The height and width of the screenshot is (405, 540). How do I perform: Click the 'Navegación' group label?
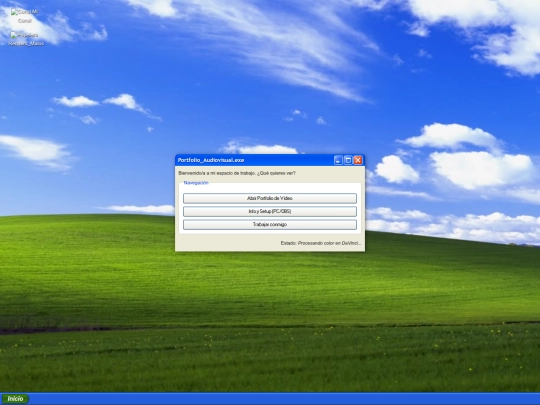196,183
